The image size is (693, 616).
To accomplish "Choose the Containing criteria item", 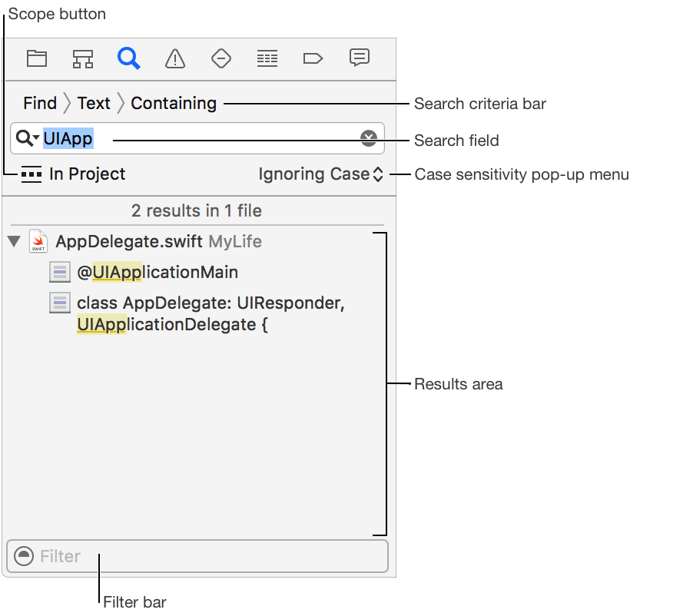I will pos(174,103).
